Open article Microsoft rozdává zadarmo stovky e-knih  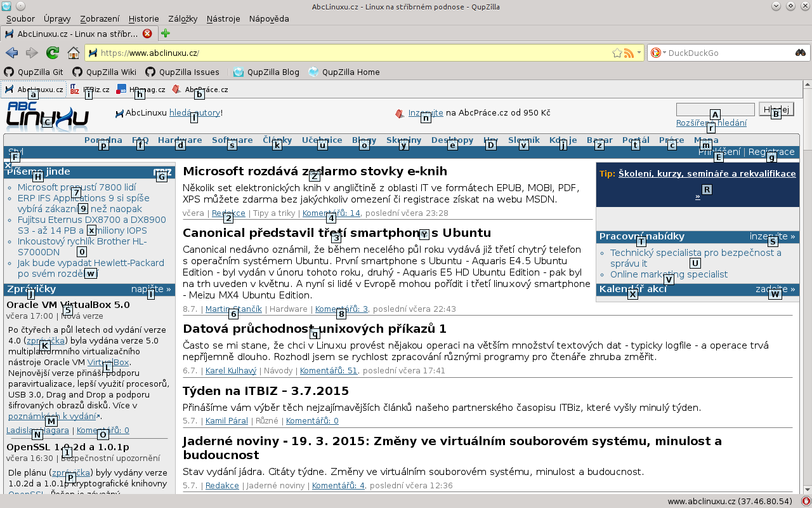pyautogui.click(x=315, y=171)
